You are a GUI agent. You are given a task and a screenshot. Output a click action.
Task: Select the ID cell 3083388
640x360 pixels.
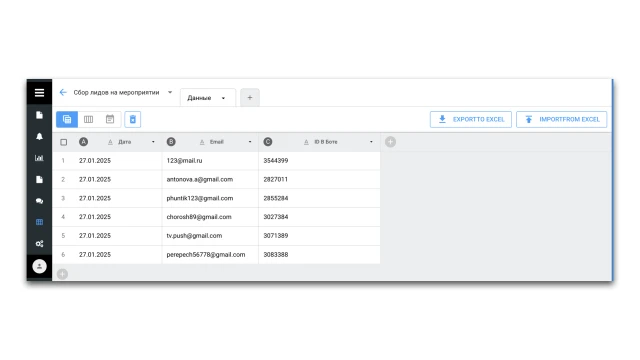[x=319, y=254]
